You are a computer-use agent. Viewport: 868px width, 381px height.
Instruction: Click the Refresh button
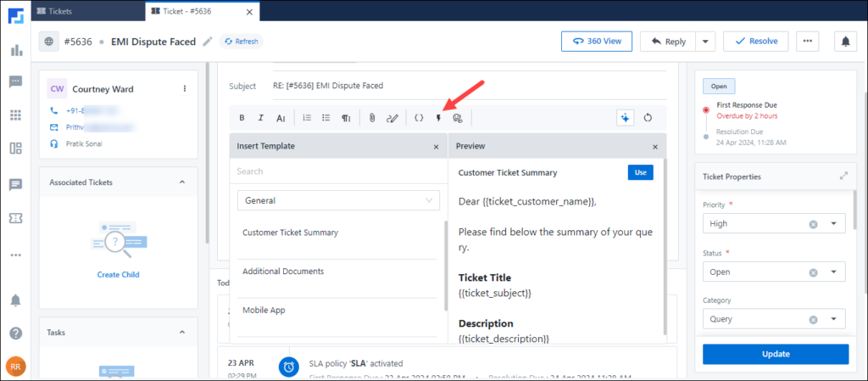pyautogui.click(x=242, y=42)
